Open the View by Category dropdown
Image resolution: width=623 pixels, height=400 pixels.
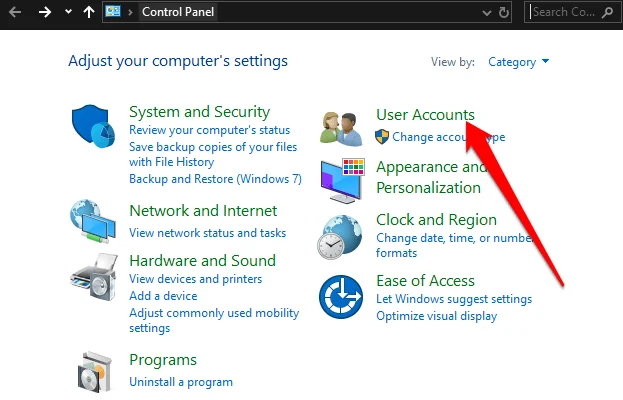tap(519, 62)
